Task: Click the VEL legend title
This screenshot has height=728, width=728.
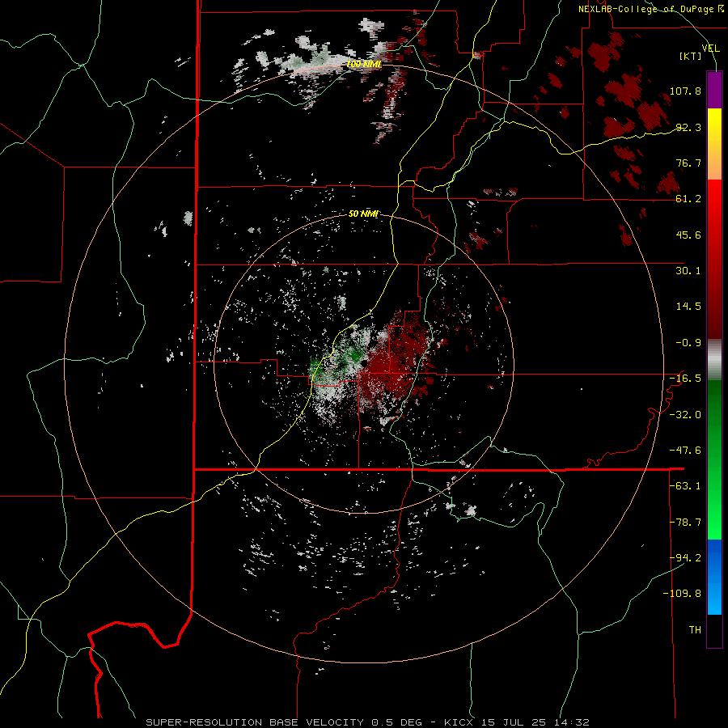Action: point(710,48)
